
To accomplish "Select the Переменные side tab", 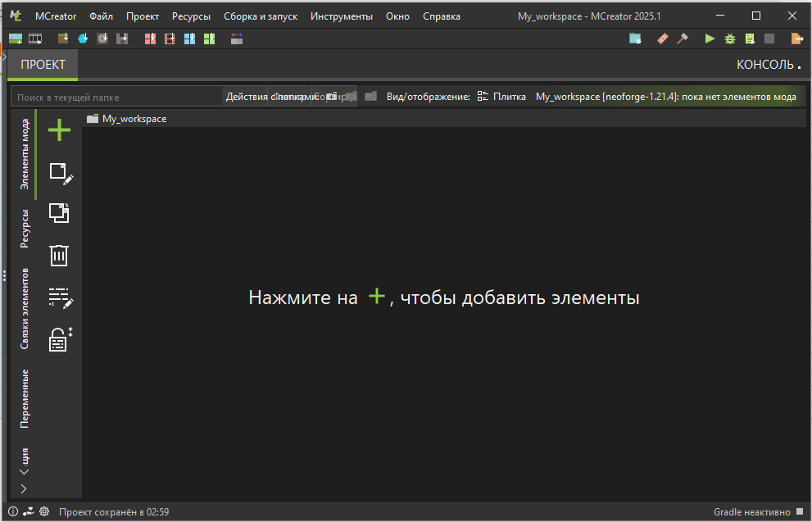I will tap(25, 399).
